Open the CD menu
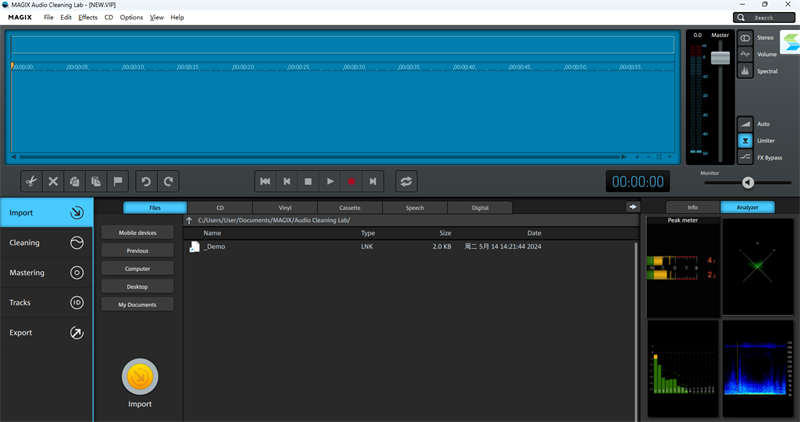Image resolution: width=800 pixels, height=422 pixels. point(109,17)
